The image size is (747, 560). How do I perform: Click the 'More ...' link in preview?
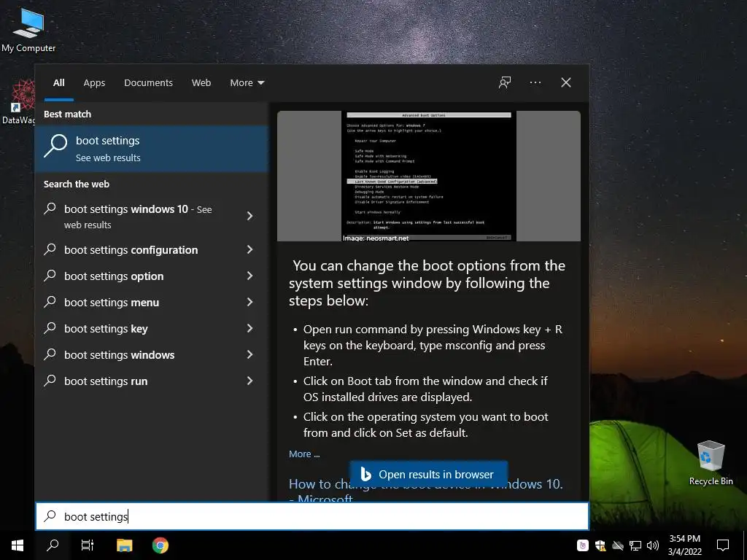click(304, 454)
